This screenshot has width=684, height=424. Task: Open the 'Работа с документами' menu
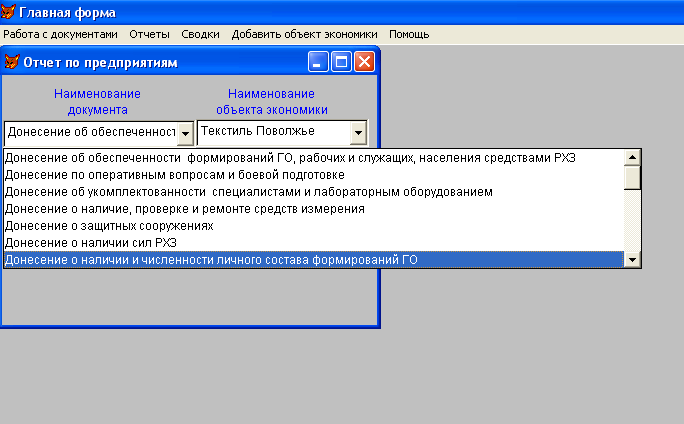[60, 34]
